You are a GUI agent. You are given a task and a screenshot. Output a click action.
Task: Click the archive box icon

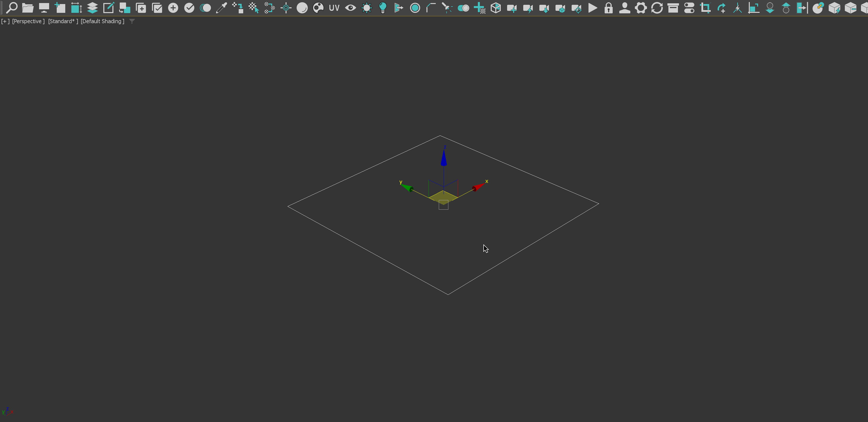(673, 7)
